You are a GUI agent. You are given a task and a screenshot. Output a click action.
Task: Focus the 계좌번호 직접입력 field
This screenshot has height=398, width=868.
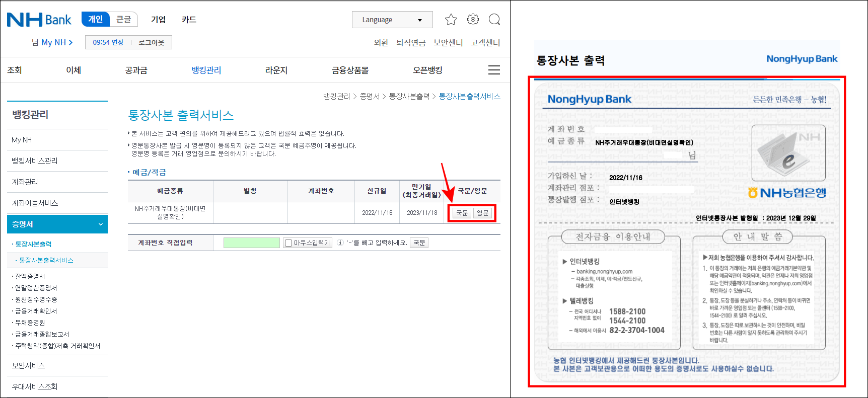click(252, 243)
